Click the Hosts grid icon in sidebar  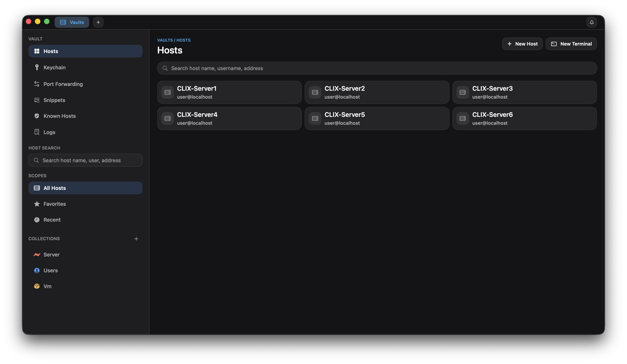click(x=37, y=51)
